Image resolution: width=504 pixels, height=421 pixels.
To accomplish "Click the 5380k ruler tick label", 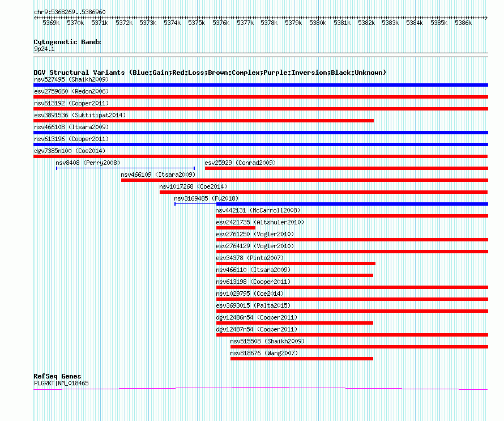I will pyautogui.click(x=318, y=23).
